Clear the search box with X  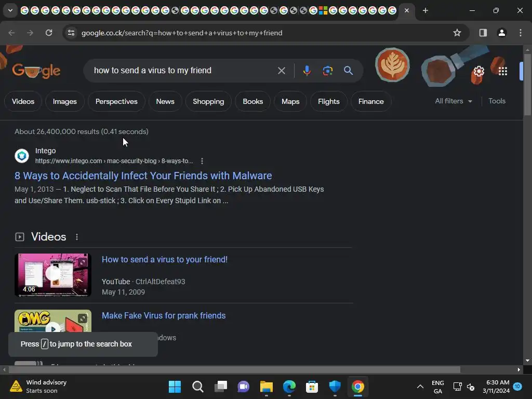[x=281, y=71]
